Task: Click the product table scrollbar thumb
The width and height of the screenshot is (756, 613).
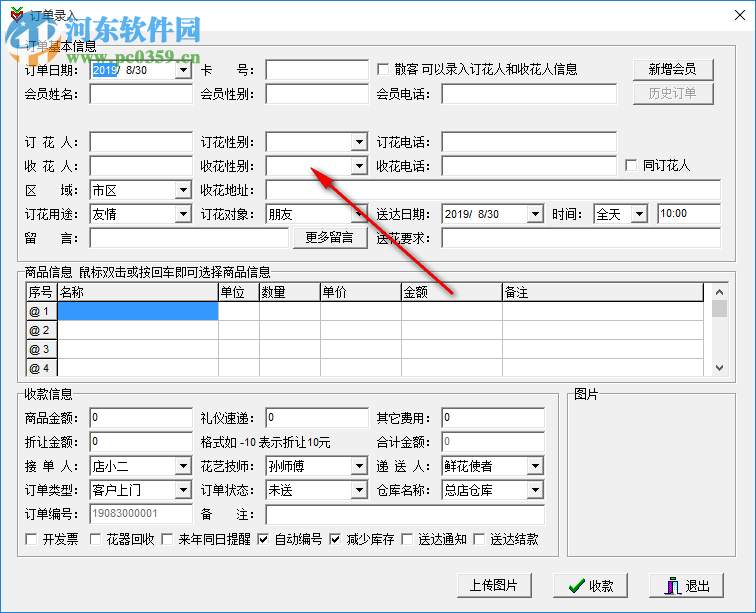Action: click(719, 309)
